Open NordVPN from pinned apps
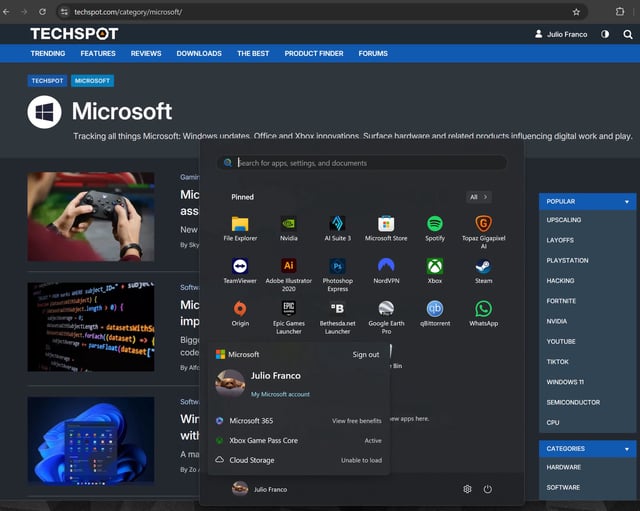Image resolution: width=640 pixels, height=511 pixels. [x=386, y=271]
